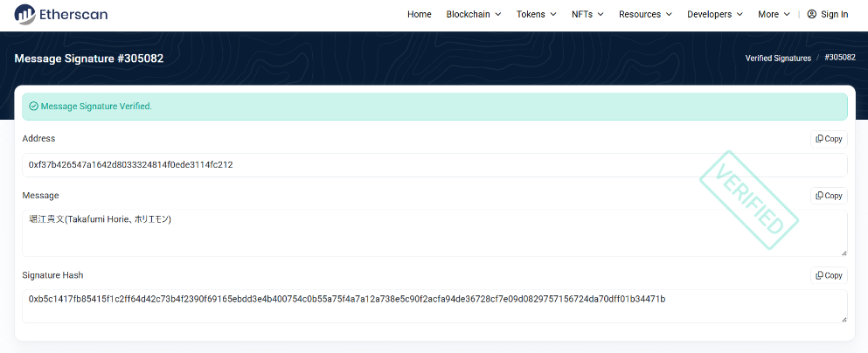Image resolution: width=868 pixels, height=353 pixels.
Task: Go to Verified Signatures breadcrumb link
Action: point(778,59)
